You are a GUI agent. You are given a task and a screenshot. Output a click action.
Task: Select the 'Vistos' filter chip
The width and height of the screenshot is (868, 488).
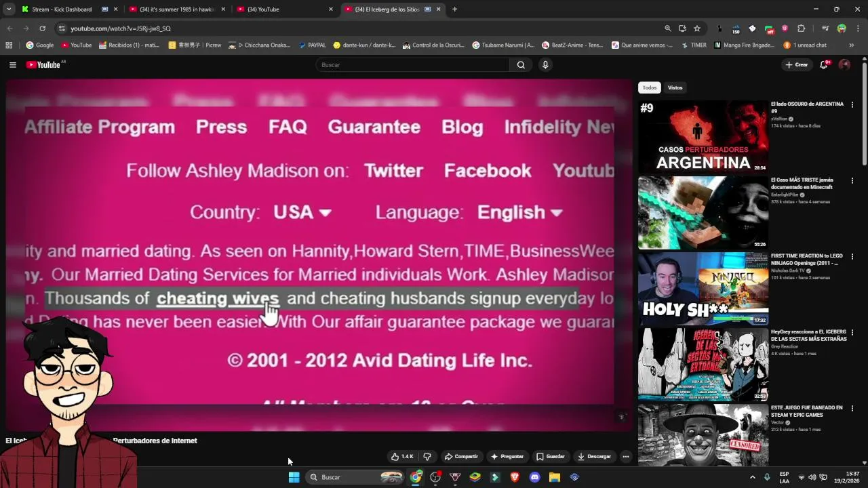[675, 87]
